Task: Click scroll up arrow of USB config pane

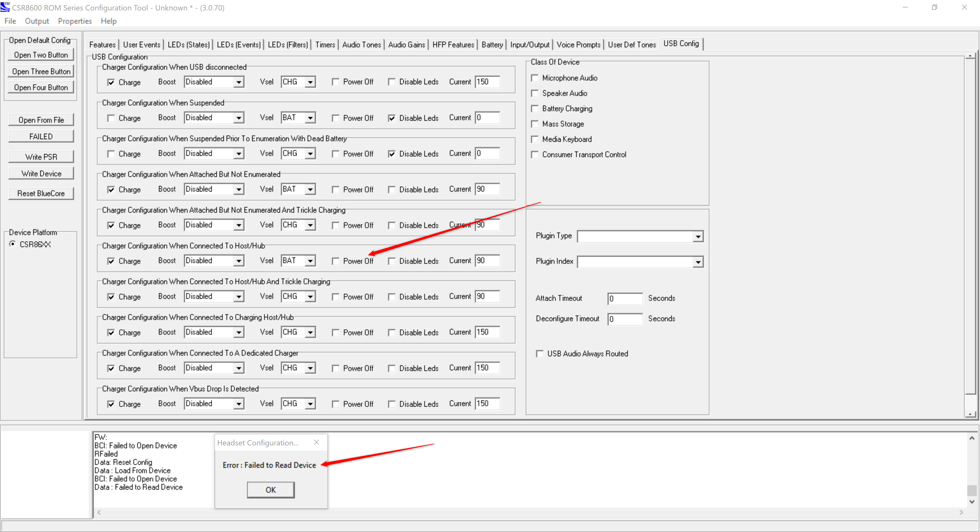Action: 970,56
